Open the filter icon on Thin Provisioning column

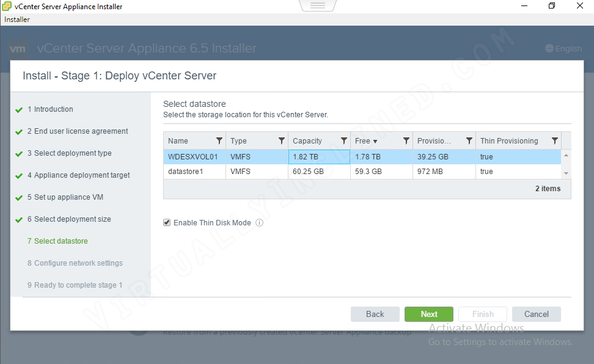[554, 140]
